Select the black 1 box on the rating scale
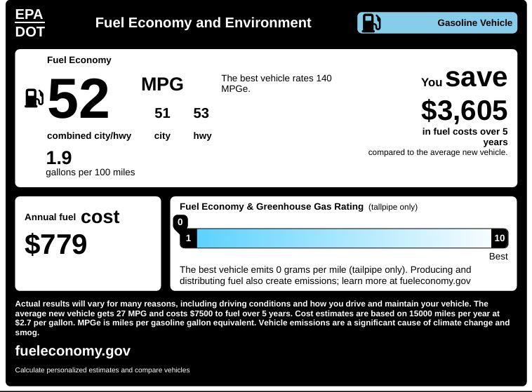The image size is (532, 392). 188,238
